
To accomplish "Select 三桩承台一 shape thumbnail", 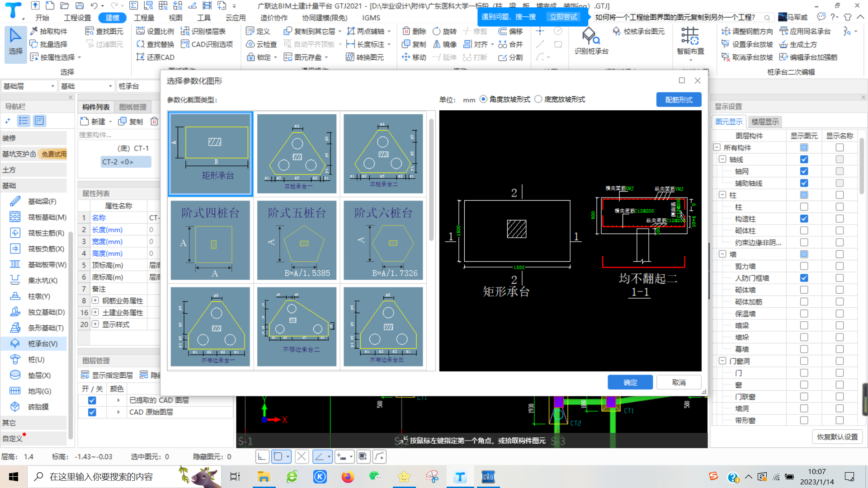I will [x=297, y=154].
